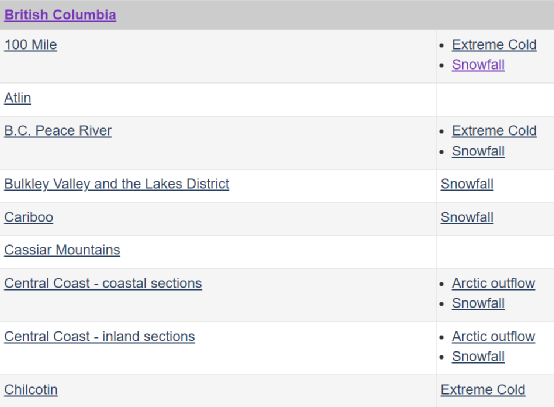Open Bulkley Valley and the Lakes District

[x=117, y=184]
